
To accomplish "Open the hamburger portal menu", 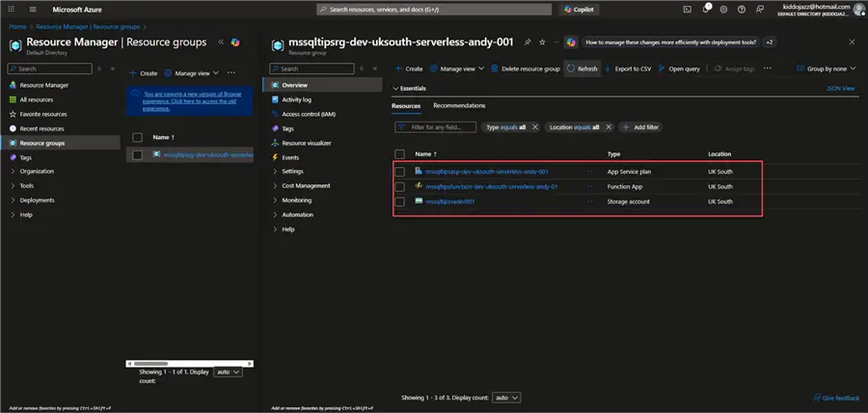I will pyautogui.click(x=33, y=10).
